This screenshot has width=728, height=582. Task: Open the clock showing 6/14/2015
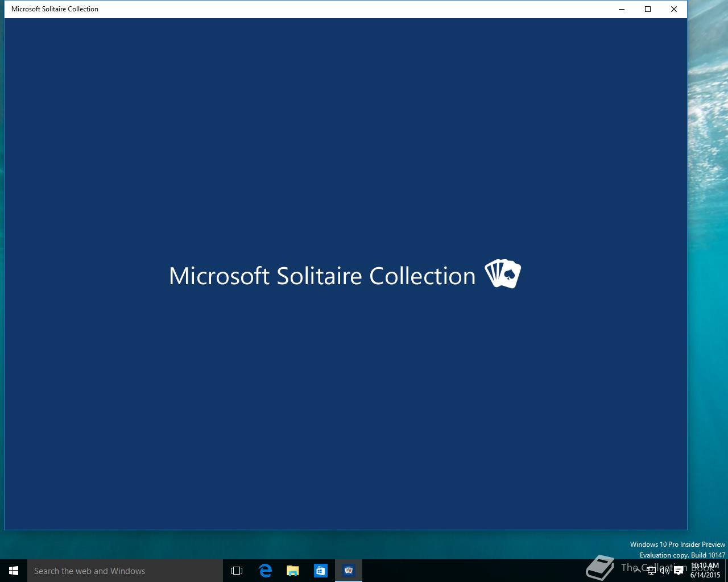pyautogui.click(x=705, y=571)
